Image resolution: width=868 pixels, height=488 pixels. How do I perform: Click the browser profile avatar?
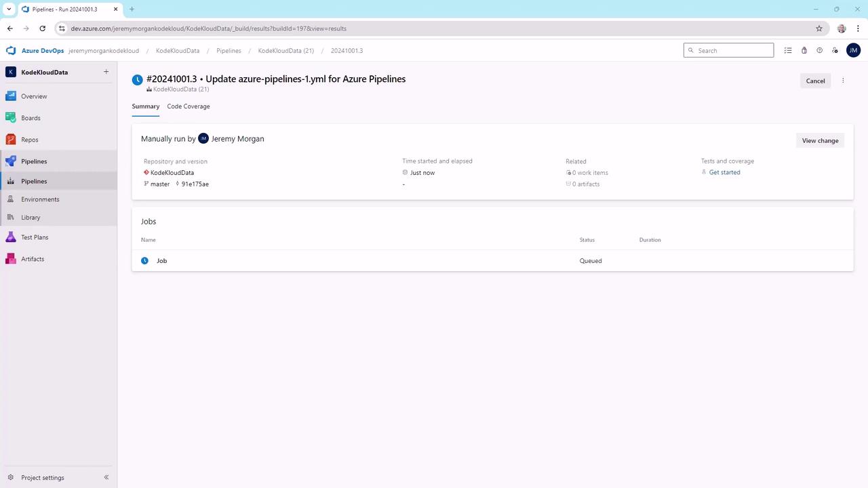click(x=842, y=28)
